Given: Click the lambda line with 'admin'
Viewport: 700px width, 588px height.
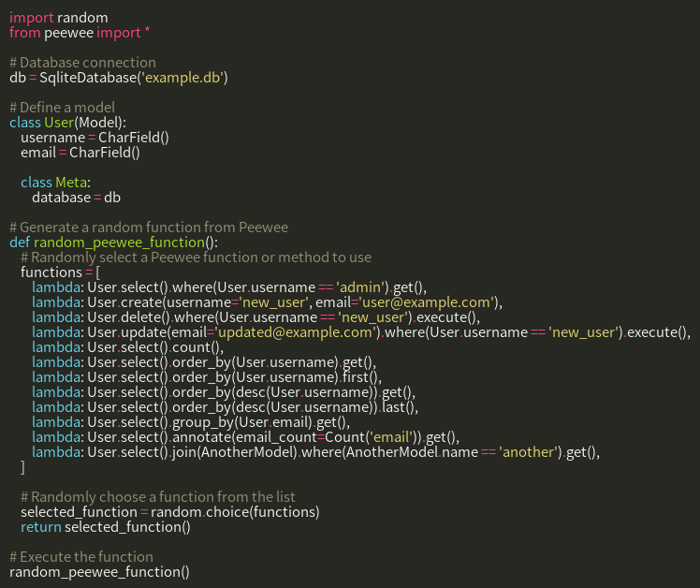Looking at the screenshot, I should point(229,287).
